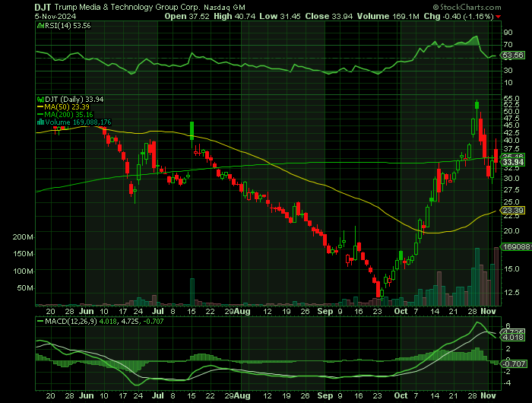Click the 100M volume axis label
The height and width of the screenshot is (403, 532).
(23, 271)
